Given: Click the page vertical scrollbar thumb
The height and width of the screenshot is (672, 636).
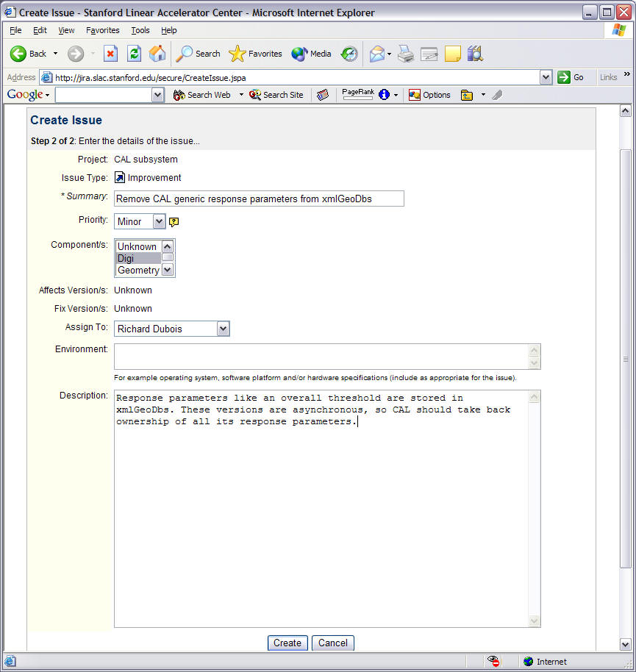Looking at the screenshot, I should (625, 359).
